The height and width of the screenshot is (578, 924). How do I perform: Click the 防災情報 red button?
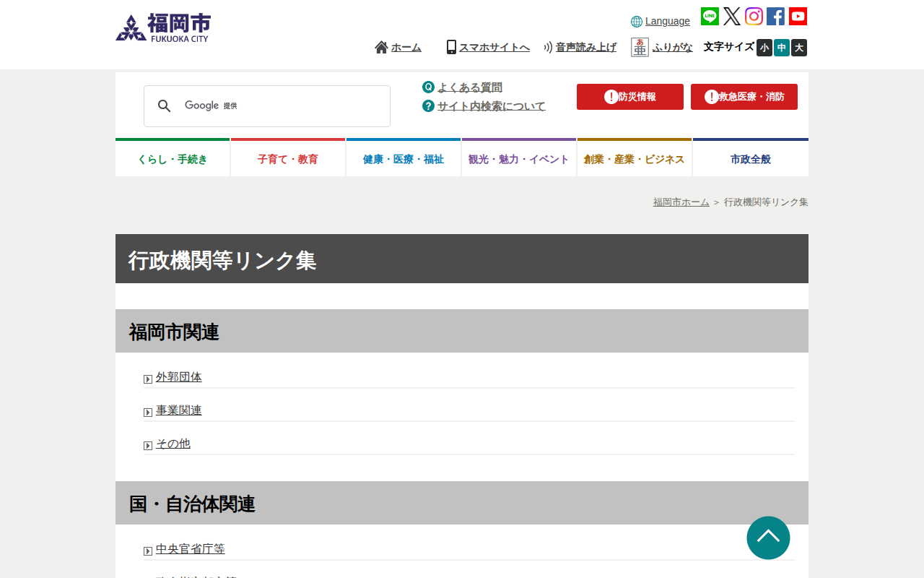tap(630, 97)
